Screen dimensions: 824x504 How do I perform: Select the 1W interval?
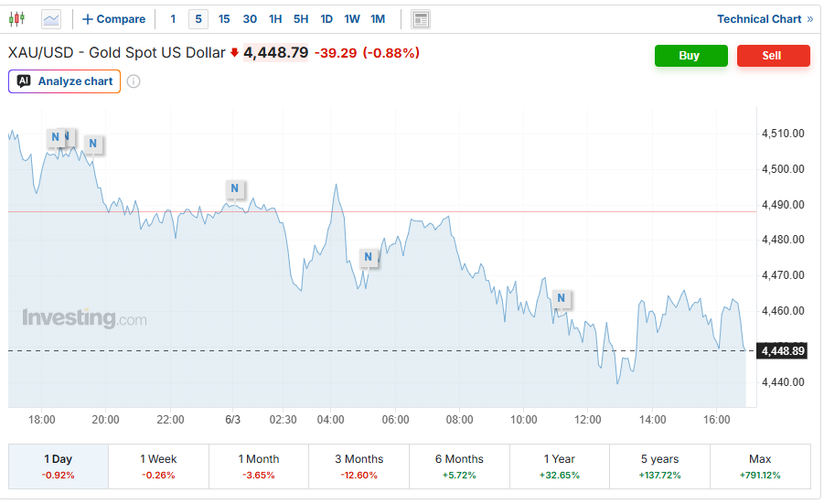click(x=351, y=19)
